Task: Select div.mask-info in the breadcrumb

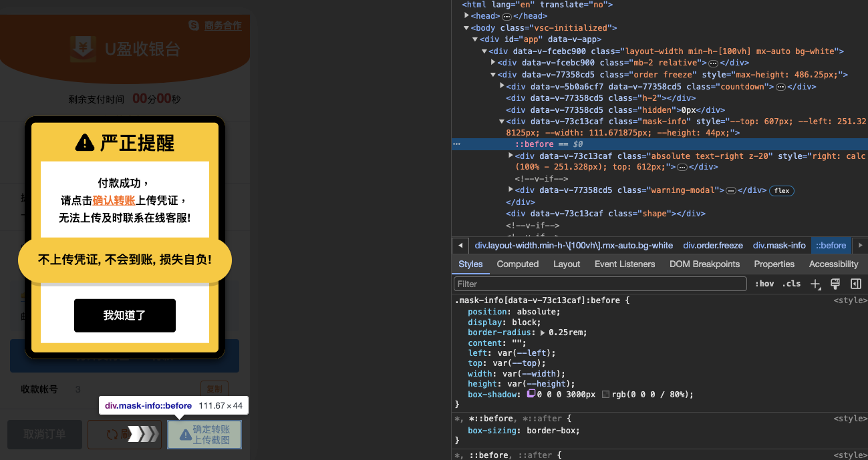Action: point(779,245)
